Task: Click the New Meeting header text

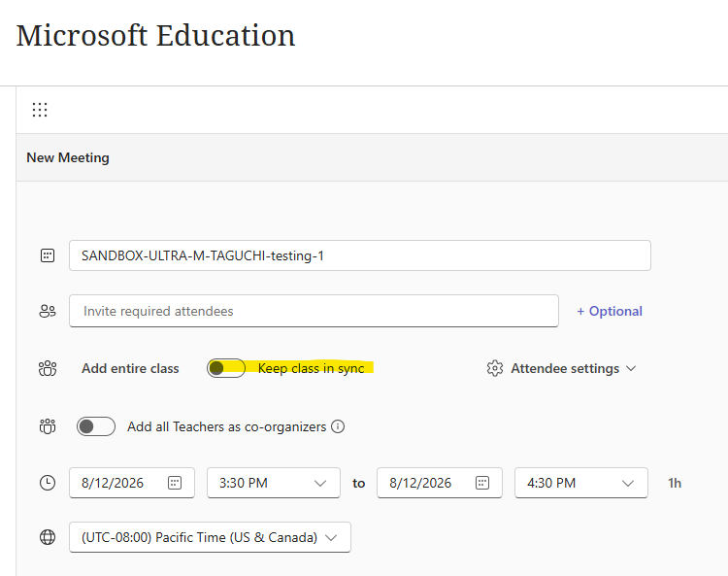Action: pos(68,157)
